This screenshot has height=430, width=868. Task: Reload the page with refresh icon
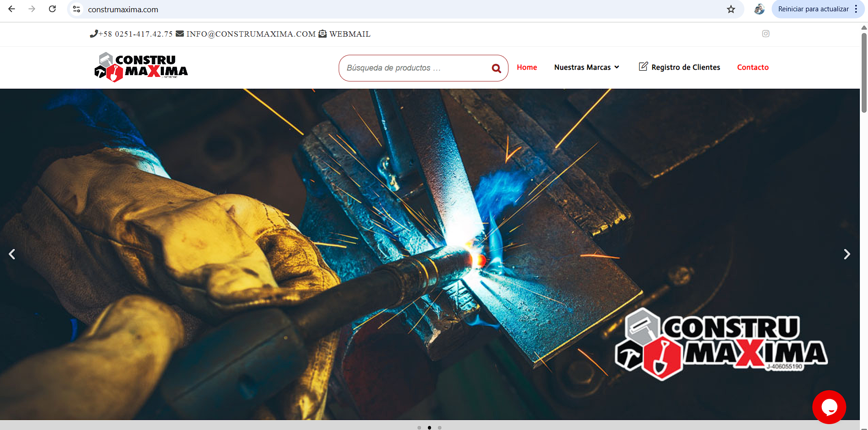(x=53, y=9)
